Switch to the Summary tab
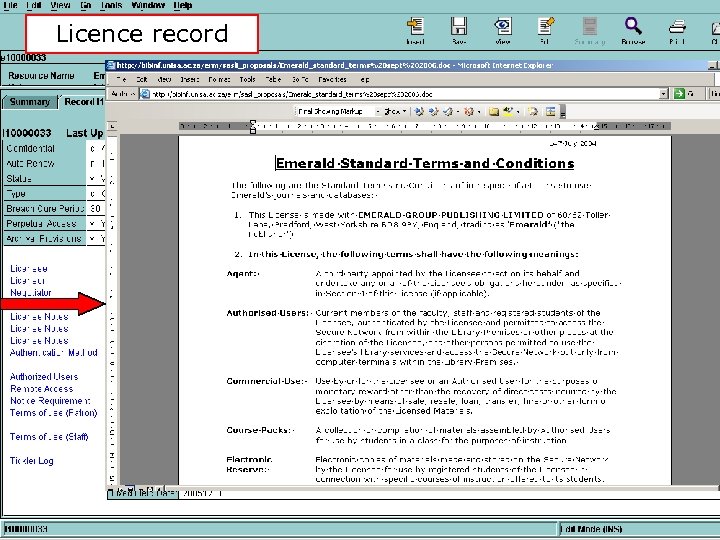The image size is (720, 540). point(30,101)
